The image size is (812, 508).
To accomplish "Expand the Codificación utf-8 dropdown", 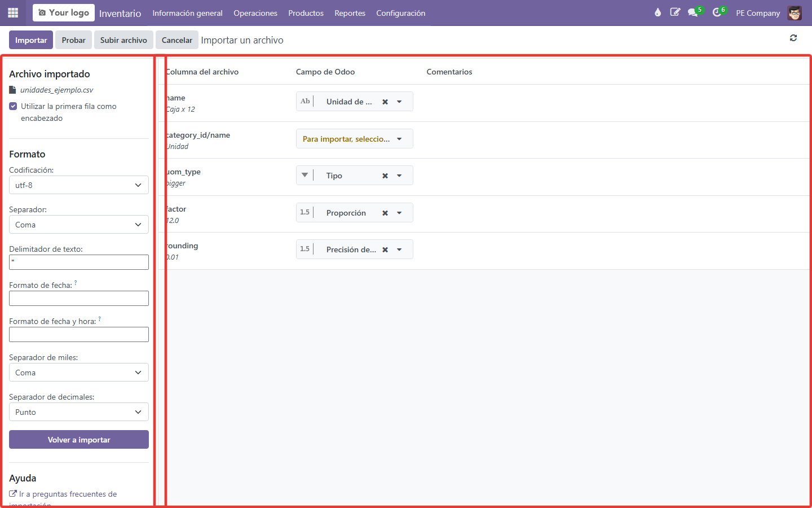I will coord(79,185).
